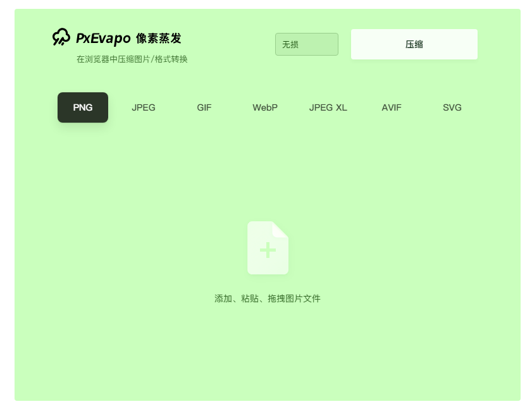Screen dimensions: 532x416
Task: Click the 像素蒸发 title text
Action: 159,39
